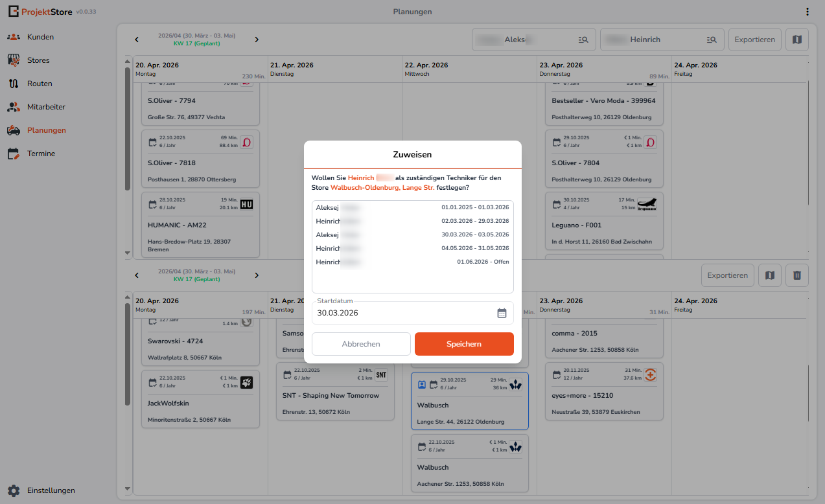This screenshot has width=825, height=504.
Task: Open map view in lower planning row
Action: click(769, 275)
